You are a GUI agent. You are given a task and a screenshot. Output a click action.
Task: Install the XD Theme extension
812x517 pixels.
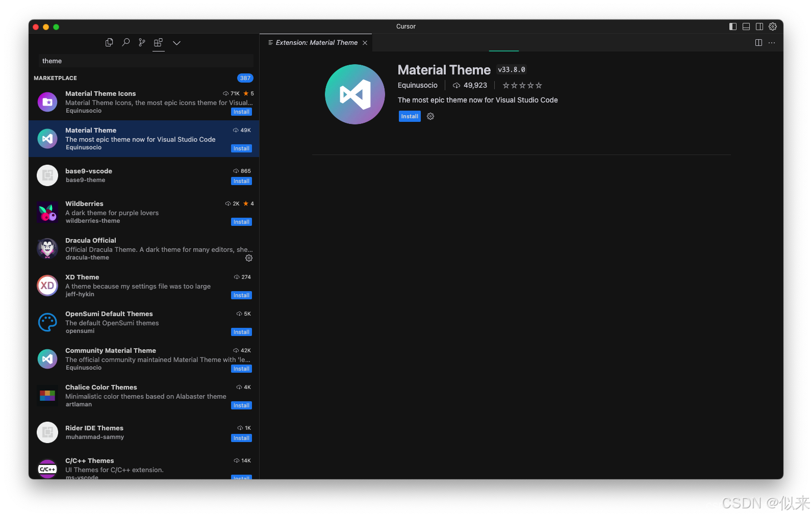point(241,295)
